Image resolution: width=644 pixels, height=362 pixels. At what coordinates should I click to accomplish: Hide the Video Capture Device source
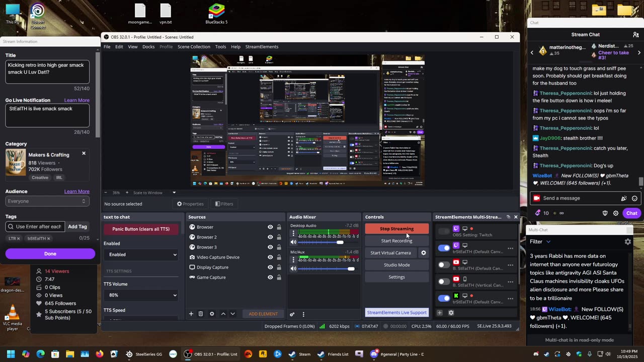click(270, 257)
